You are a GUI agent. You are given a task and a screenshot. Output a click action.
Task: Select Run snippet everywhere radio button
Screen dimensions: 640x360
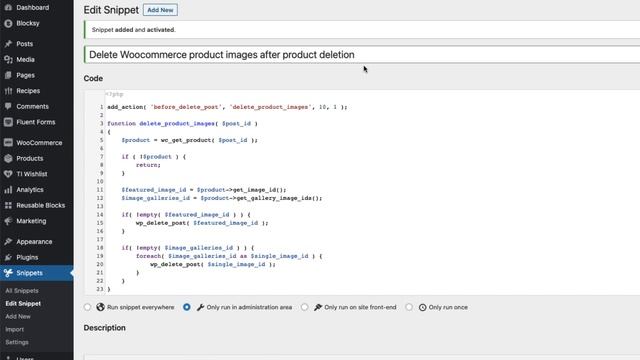tap(87, 307)
